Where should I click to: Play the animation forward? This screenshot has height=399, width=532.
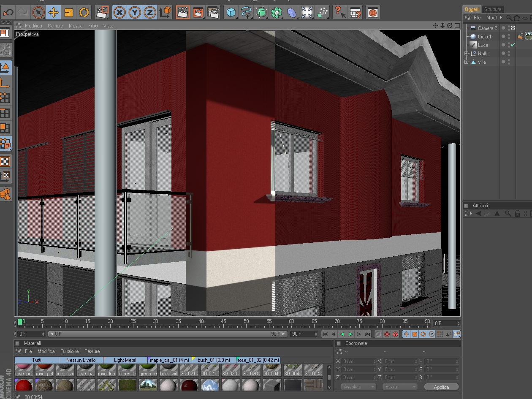coord(350,334)
